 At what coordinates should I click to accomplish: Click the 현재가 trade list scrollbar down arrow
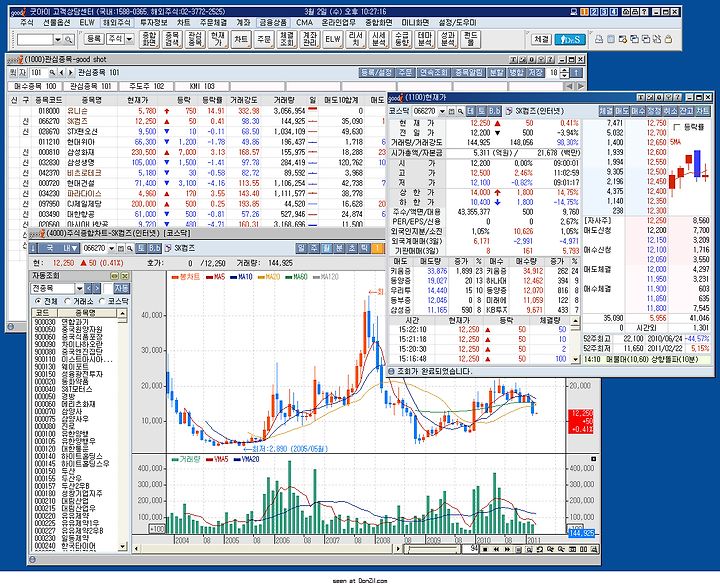(575, 360)
